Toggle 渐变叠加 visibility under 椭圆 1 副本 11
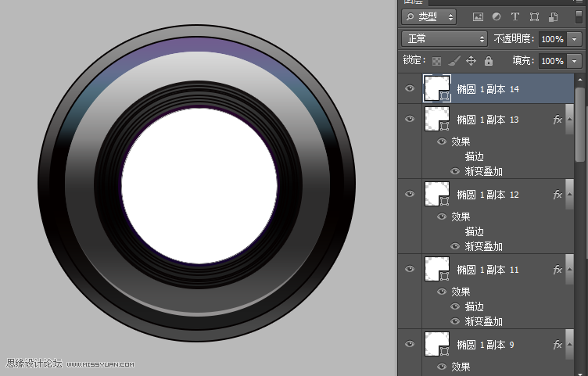 point(455,321)
